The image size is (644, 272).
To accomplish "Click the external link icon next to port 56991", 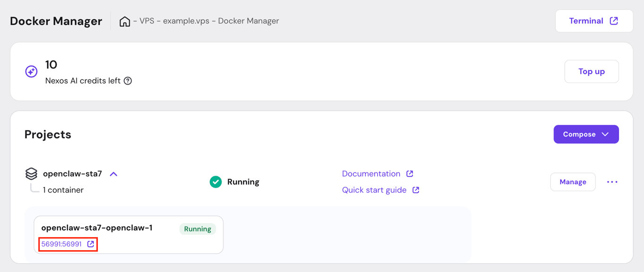I will click(x=91, y=244).
